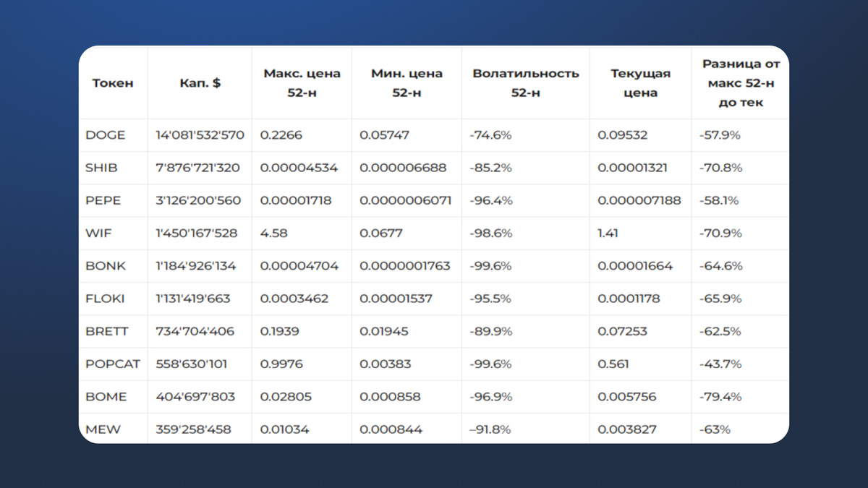Image resolution: width=868 pixels, height=488 pixels.
Task: Click the Макс. цена 52-н header
Action: 302,83
